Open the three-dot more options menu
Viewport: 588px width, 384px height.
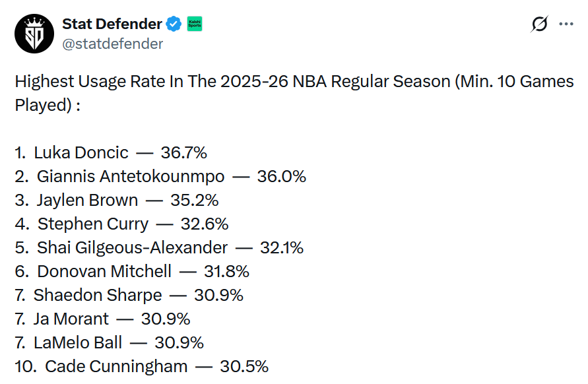pos(566,24)
